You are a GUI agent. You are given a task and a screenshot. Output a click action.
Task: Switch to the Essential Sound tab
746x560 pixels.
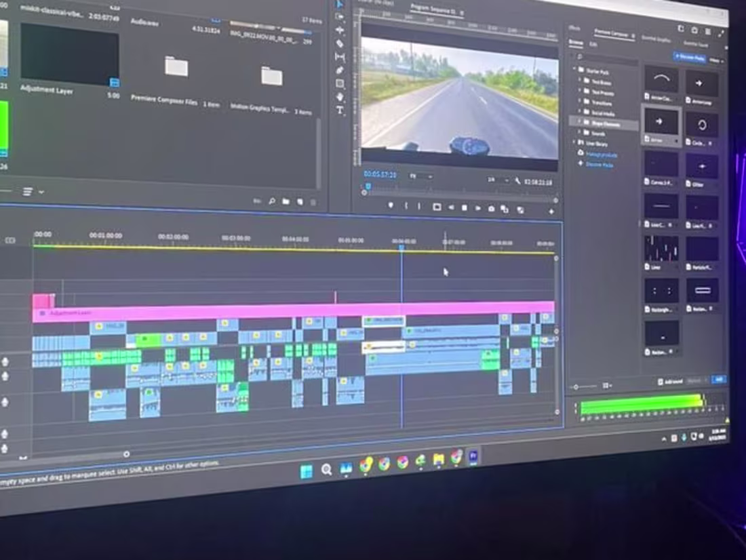click(696, 44)
